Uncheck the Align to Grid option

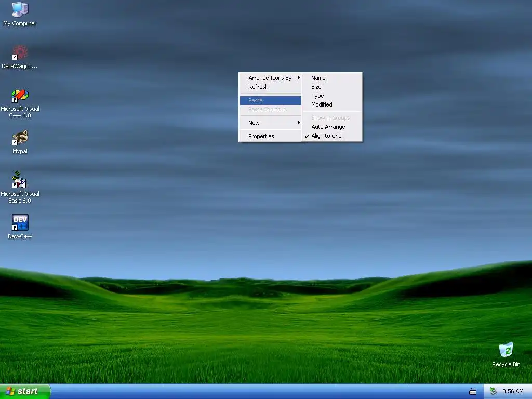click(332, 136)
